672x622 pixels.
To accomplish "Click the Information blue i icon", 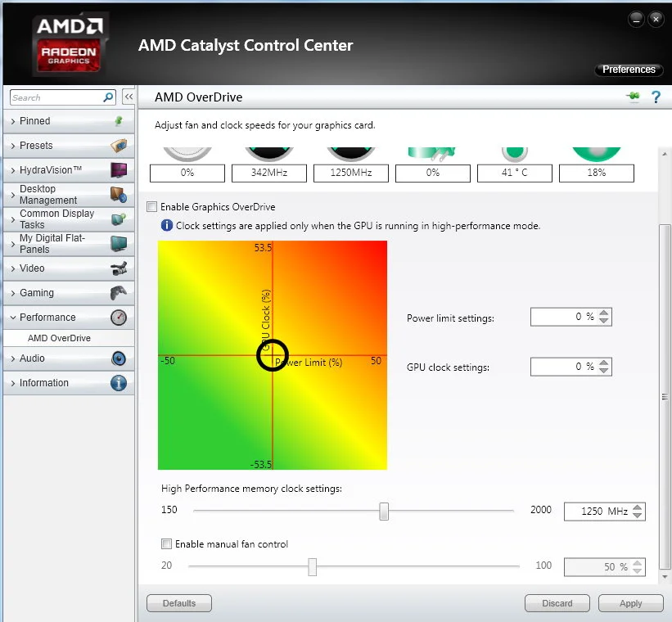I will [x=119, y=383].
